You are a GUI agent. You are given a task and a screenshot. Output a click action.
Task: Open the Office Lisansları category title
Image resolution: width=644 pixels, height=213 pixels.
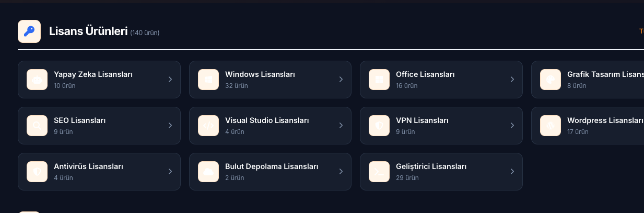pyautogui.click(x=425, y=74)
